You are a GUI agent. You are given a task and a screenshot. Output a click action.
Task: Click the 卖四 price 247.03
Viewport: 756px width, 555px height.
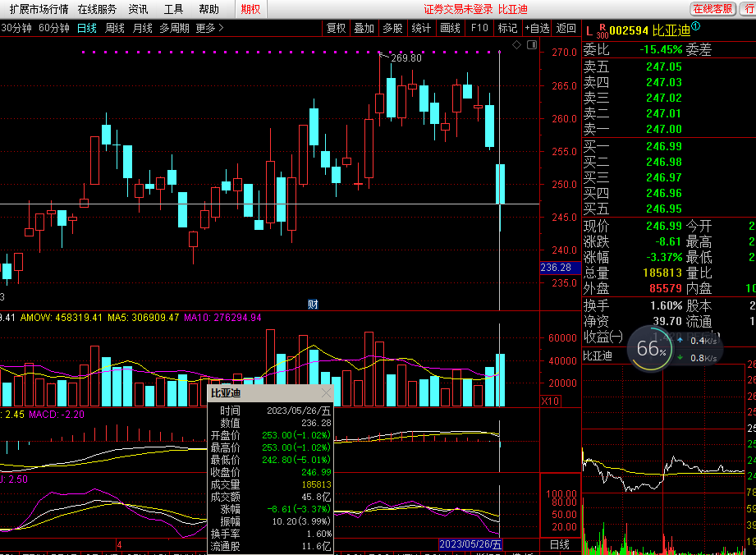pos(664,82)
